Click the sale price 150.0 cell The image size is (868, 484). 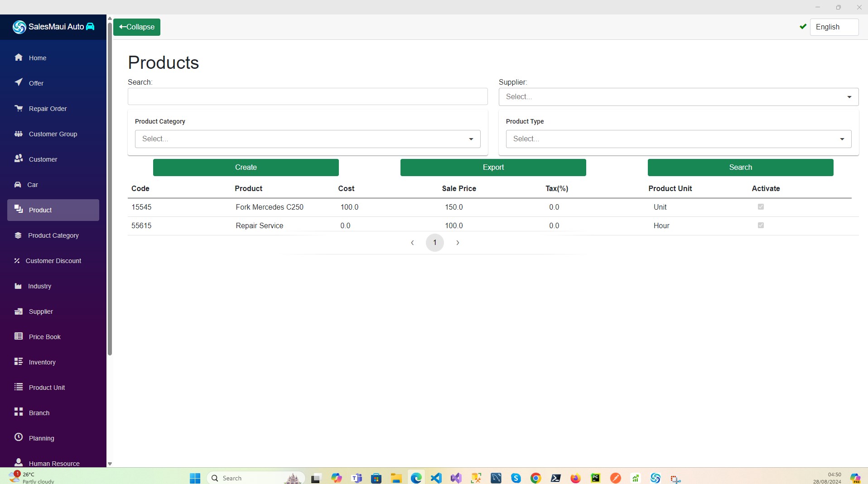(x=454, y=207)
